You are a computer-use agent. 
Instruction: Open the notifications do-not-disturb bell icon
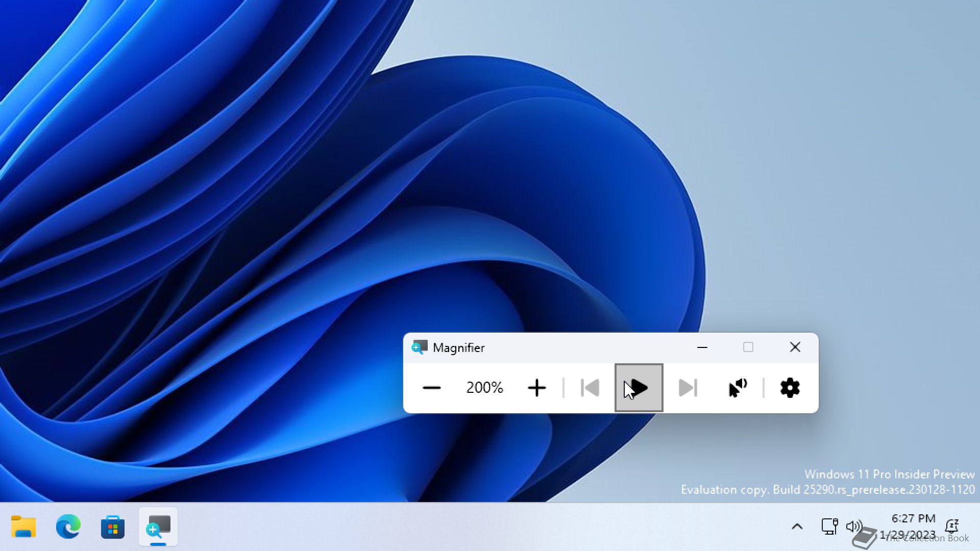click(x=951, y=526)
